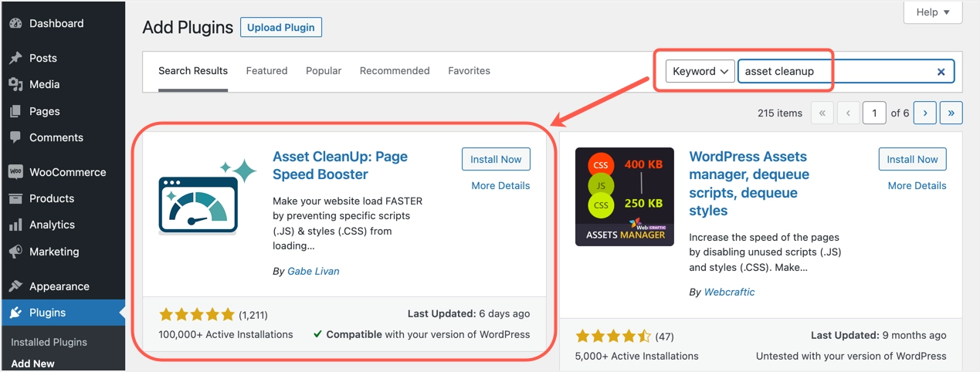
Task: Click the Posts pushpin icon
Action: (x=15, y=58)
